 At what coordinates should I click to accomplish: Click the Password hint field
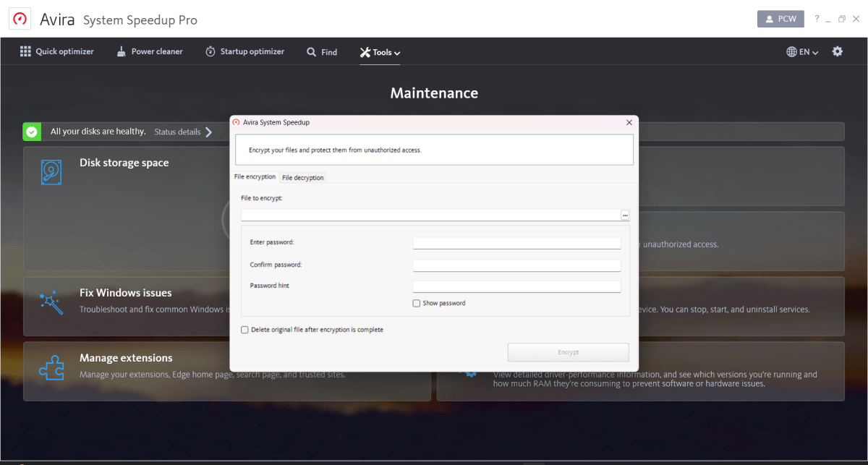tap(516, 286)
